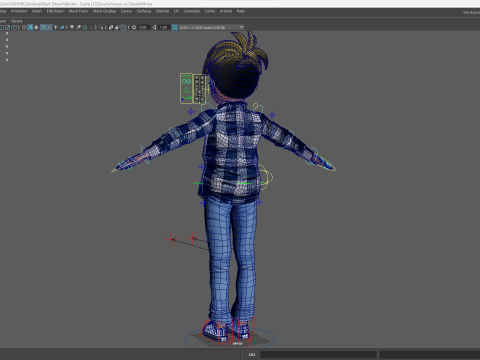Toggle the safe title gate icon

[14, 27]
